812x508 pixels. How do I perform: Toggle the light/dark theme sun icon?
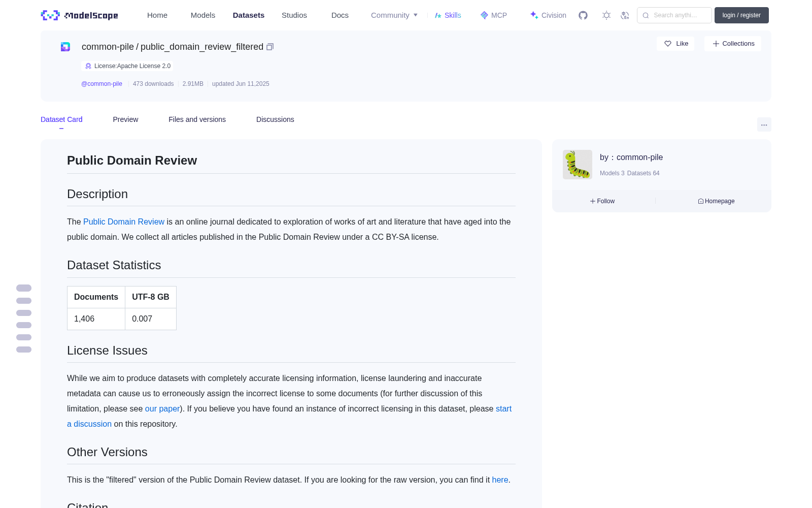pos(606,15)
